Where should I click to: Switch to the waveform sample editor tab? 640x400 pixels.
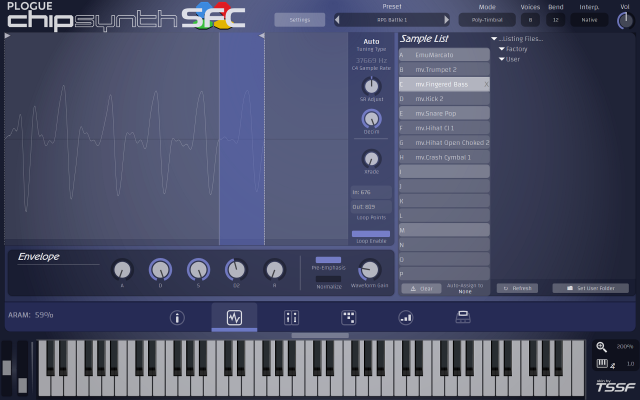click(234, 318)
